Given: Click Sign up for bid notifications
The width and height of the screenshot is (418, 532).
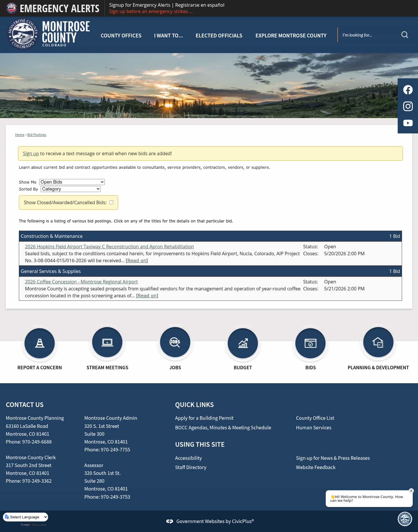Looking at the screenshot, I should (x=31, y=153).
